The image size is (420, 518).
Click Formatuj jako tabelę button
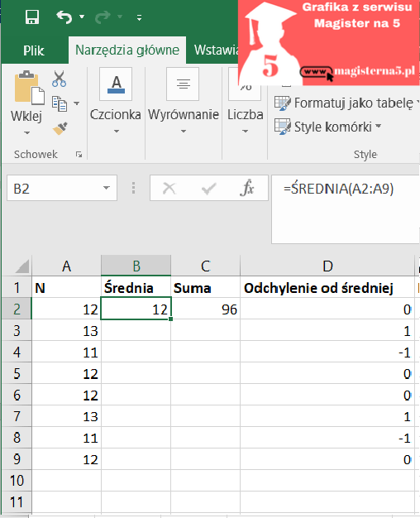click(x=346, y=103)
